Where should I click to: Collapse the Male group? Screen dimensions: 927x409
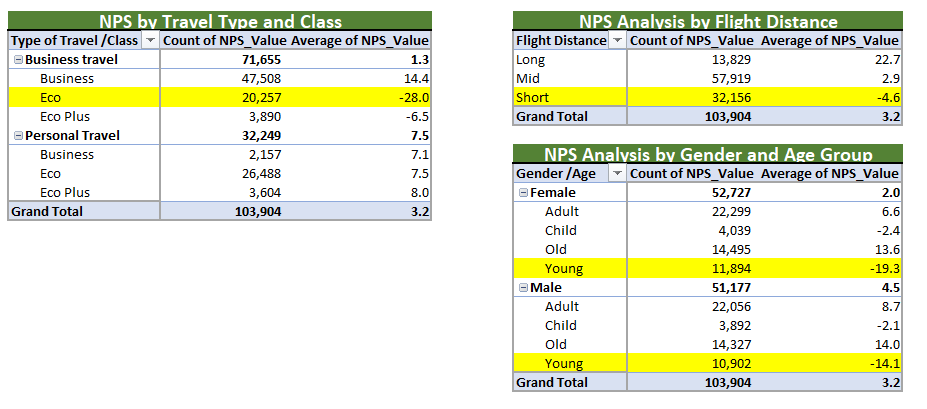[x=523, y=288]
